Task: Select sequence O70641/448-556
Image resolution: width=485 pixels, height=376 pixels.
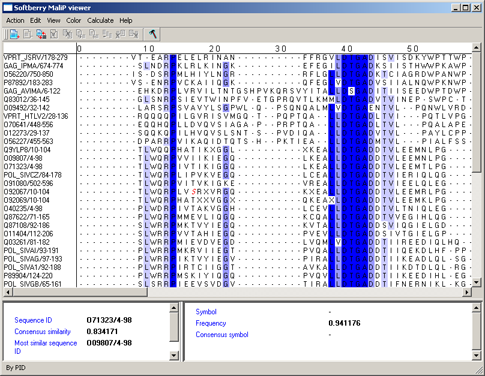Action: click(28, 124)
